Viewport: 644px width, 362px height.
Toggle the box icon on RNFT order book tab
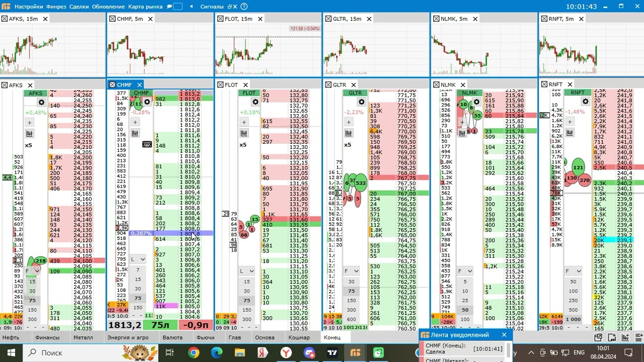click(x=544, y=84)
